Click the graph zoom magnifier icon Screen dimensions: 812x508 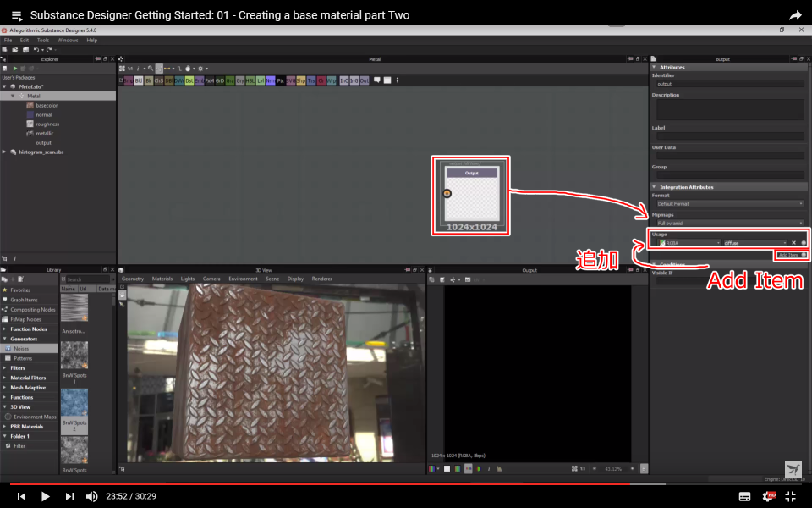151,69
